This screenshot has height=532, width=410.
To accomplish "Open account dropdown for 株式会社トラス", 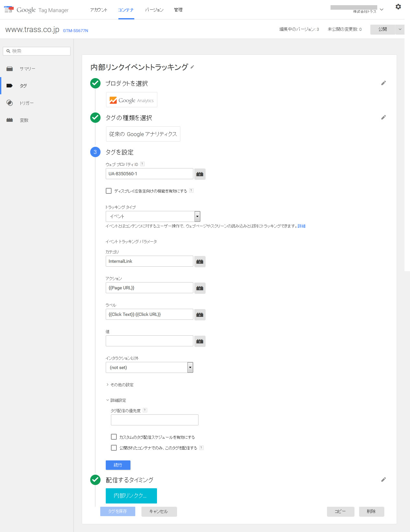I will click(x=382, y=9).
